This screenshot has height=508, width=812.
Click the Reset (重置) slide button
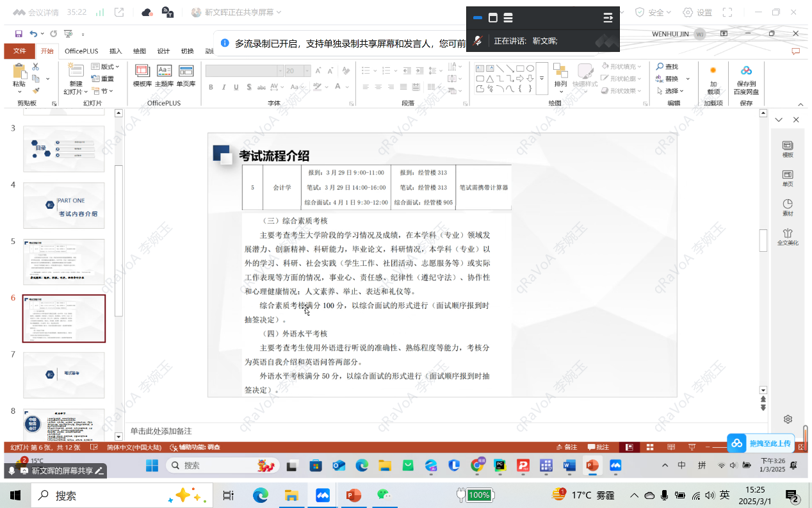(x=102, y=79)
